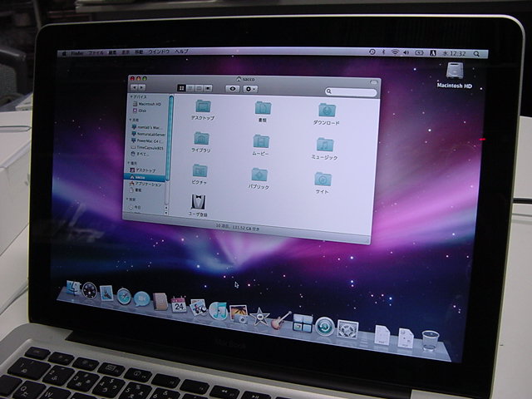532x399 pixels.
Task: Click the Quick Look eye button
Action: tap(233, 89)
